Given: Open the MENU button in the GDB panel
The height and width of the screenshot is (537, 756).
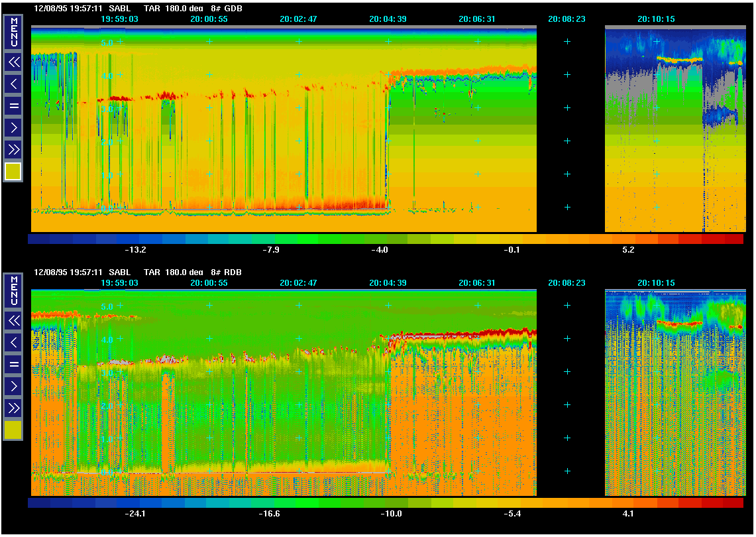Looking at the screenshot, I should click(x=13, y=32).
